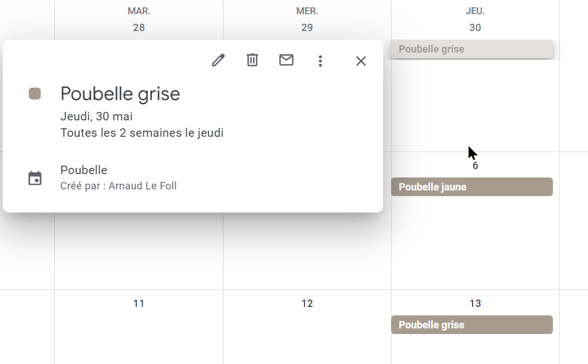Click the date number 28 under MAR.
The width and height of the screenshot is (588, 364).
pos(139,28)
